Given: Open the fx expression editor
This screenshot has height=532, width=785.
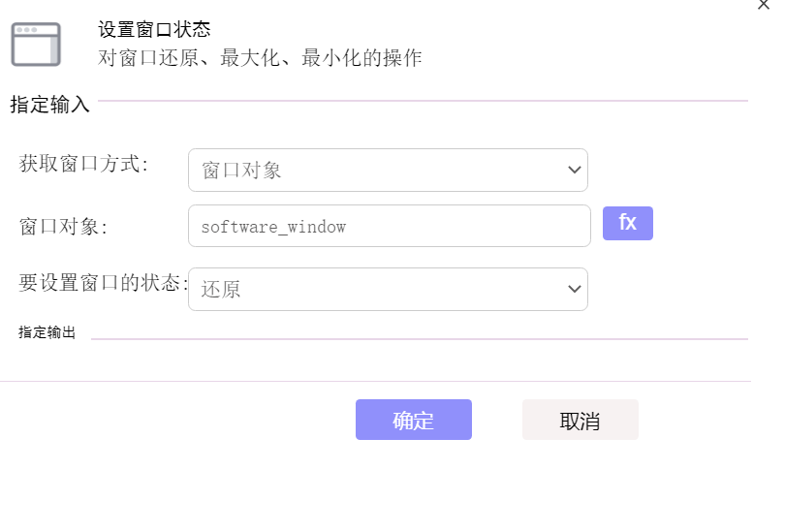Looking at the screenshot, I should (627, 223).
